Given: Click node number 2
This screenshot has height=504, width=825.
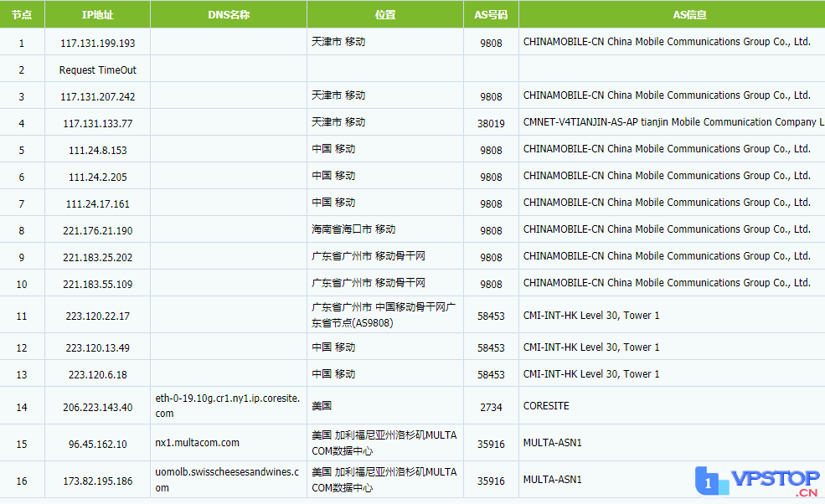Looking at the screenshot, I should [x=22, y=70].
